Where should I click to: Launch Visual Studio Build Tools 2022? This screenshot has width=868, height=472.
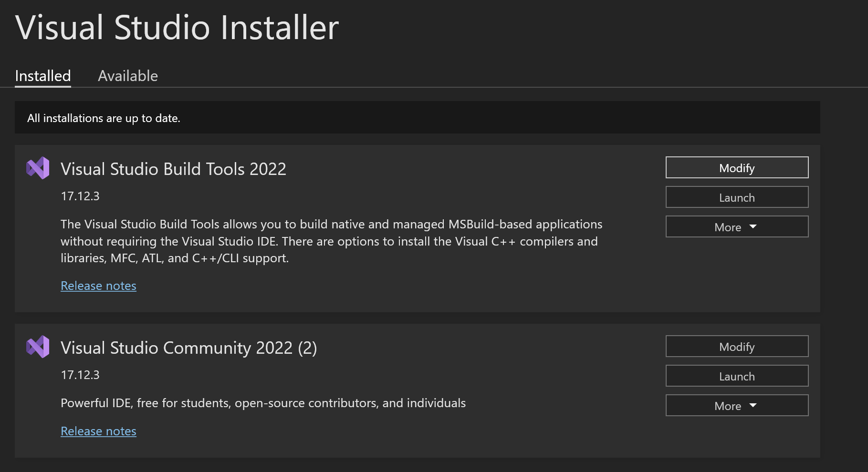[x=737, y=197]
